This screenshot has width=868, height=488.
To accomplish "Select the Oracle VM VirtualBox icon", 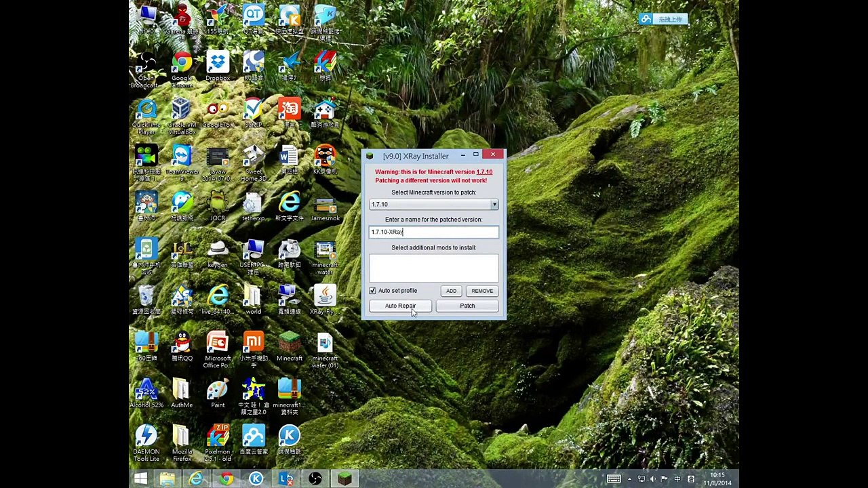I will click(182, 115).
